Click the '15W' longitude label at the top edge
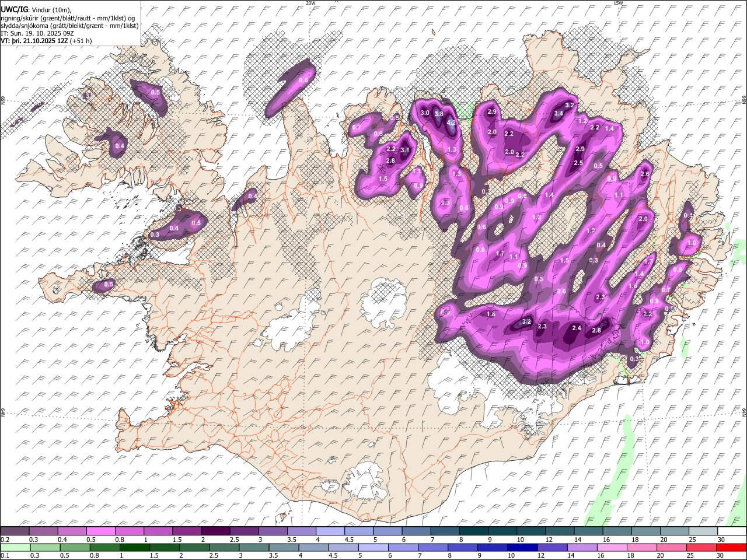Viewport: 747px width, 560px height. (618, 3)
